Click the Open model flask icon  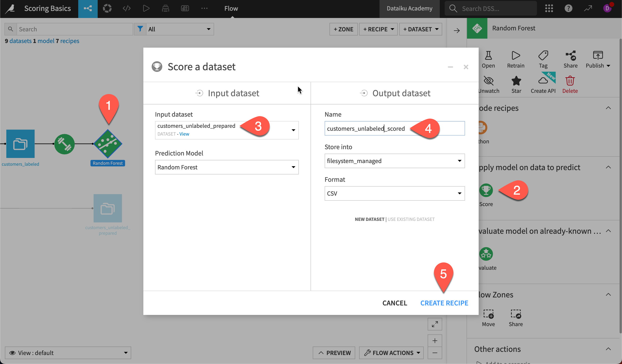pyautogui.click(x=488, y=56)
